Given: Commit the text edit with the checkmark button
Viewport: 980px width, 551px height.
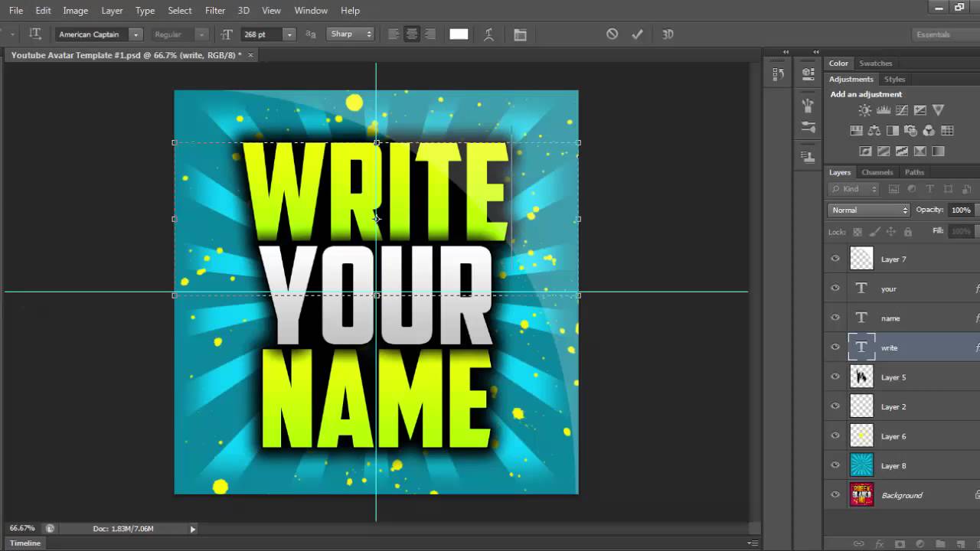Looking at the screenshot, I should pyautogui.click(x=638, y=34).
